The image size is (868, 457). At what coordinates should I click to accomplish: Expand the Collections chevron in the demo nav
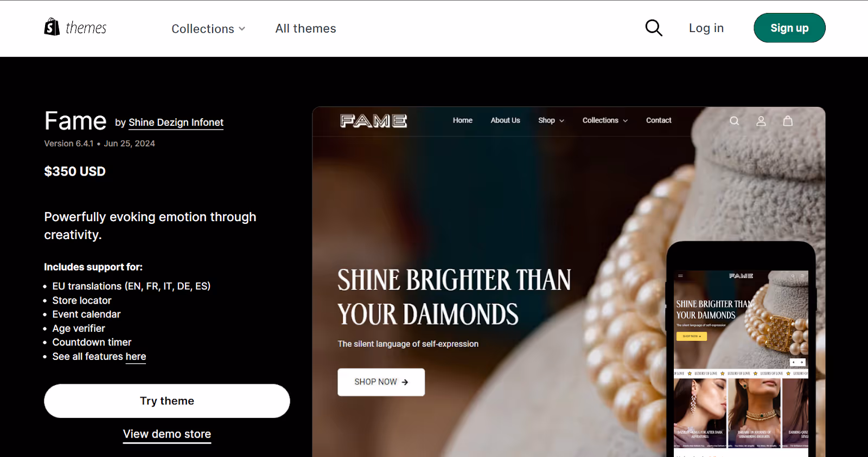point(626,120)
